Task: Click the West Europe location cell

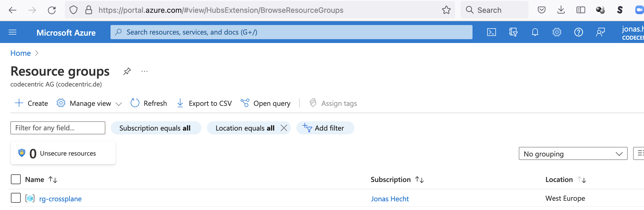Action: 565,198
